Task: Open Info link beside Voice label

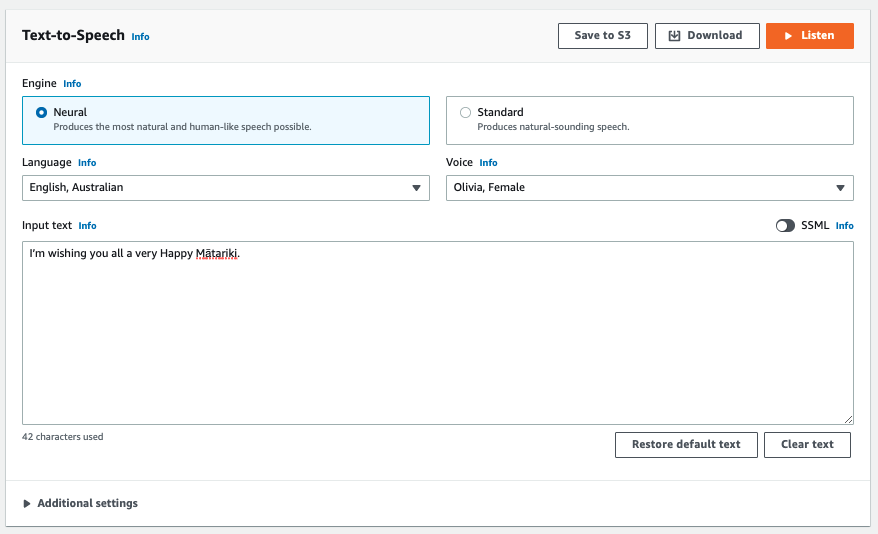Action: 488,163
